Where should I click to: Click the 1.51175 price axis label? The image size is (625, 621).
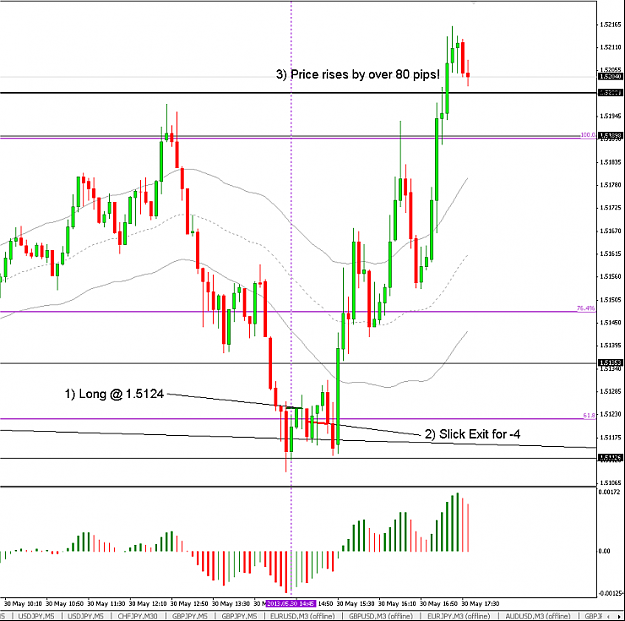coord(610,437)
